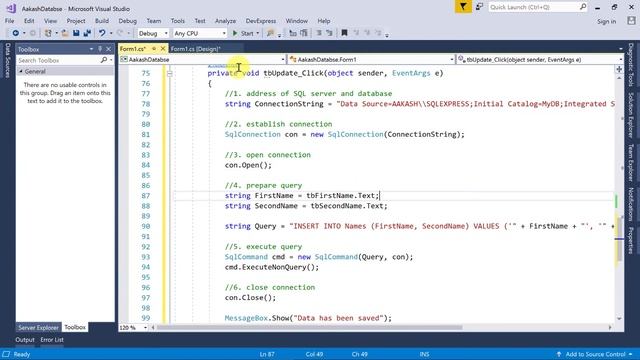Click the Navigate Backward toolbar icon
This screenshot has height=360, width=640.
click(16, 33)
